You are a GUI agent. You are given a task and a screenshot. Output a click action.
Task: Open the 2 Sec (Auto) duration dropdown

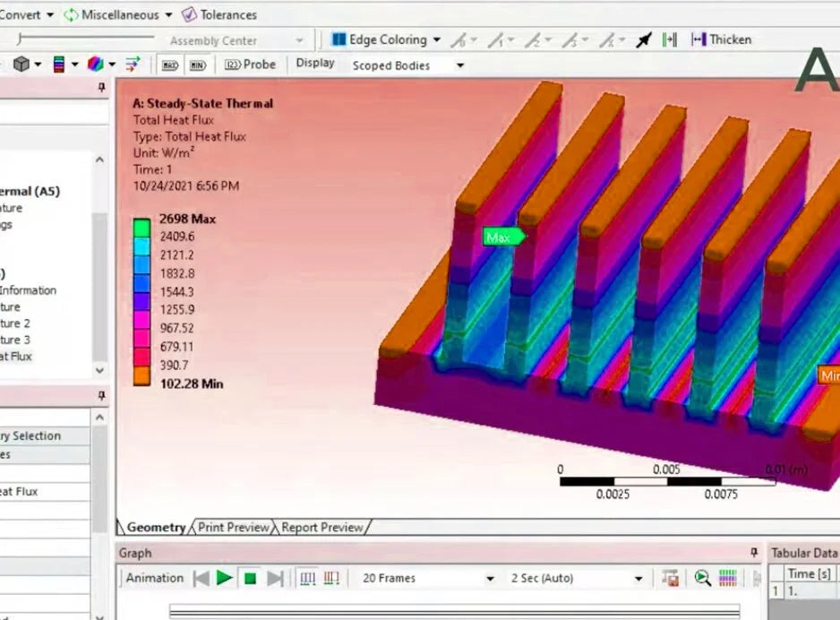pyautogui.click(x=639, y=579)
